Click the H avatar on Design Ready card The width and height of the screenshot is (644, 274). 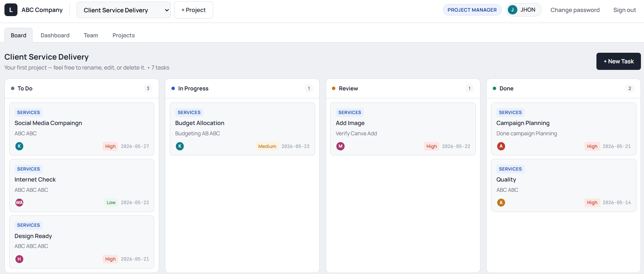20,259
